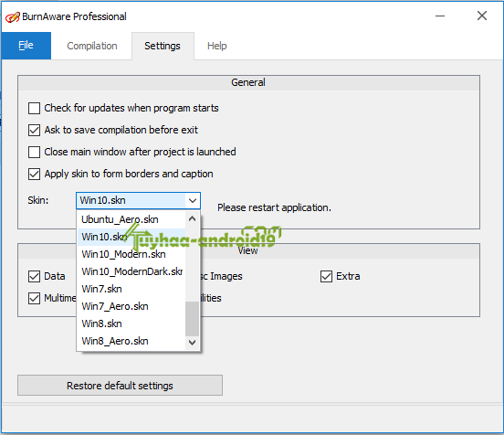Choose Win10.skn in the skin list
Screen dimensions: 504x435
(131, 237)
